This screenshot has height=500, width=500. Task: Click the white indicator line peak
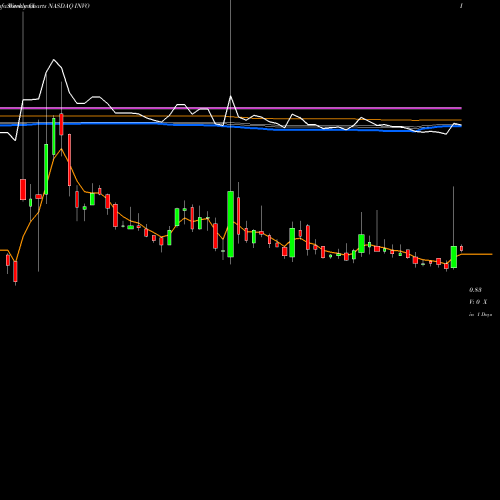tap(54, 60)
